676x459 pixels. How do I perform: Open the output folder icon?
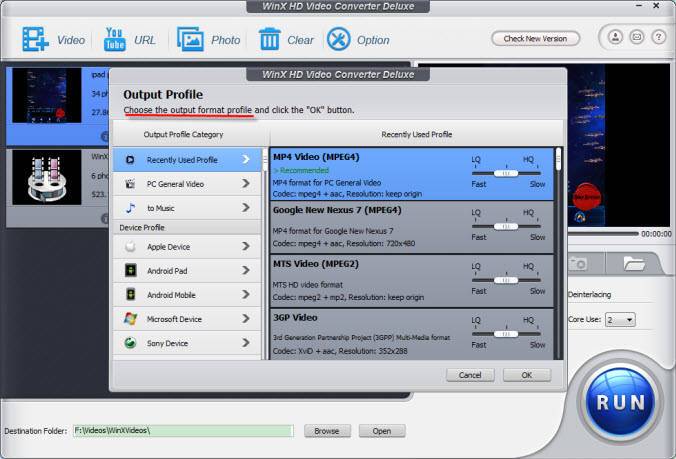click(x=634, y=263)
